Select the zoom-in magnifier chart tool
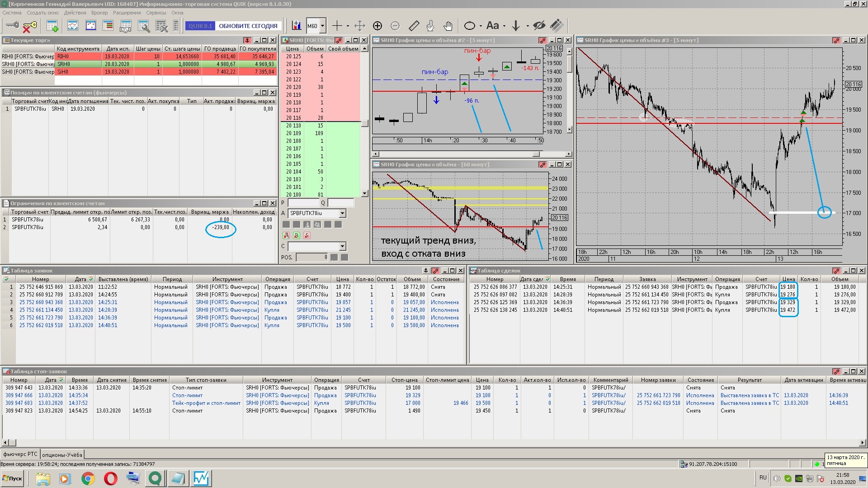The width and height of the screenshot is (868, 488). point(377,26)
